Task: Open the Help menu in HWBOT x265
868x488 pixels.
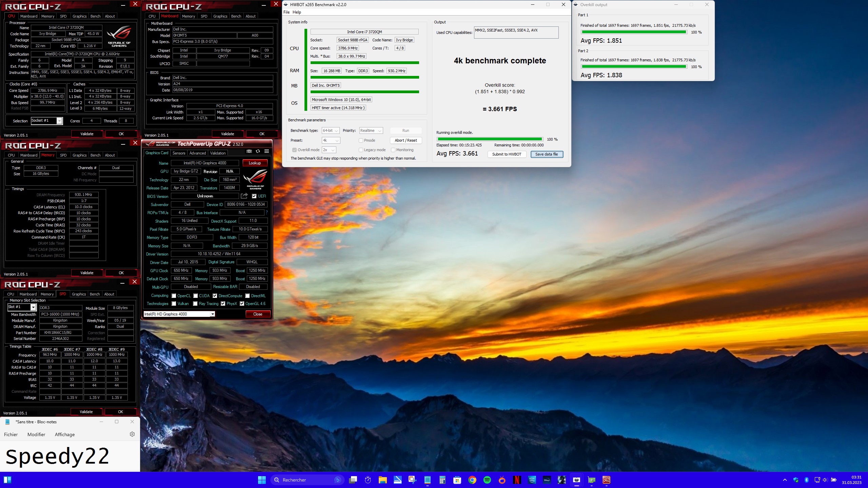Action: (297, 12)
